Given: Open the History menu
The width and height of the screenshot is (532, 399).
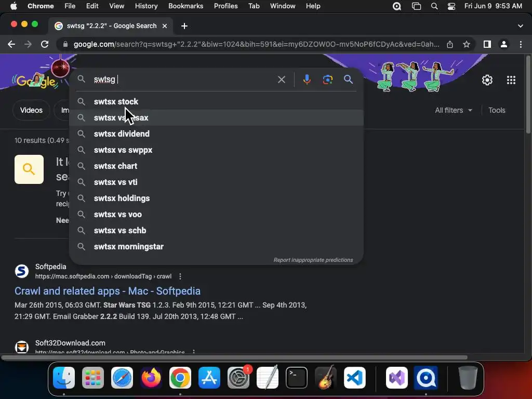Looking at the screenshot, I should (x=146, y=6).
